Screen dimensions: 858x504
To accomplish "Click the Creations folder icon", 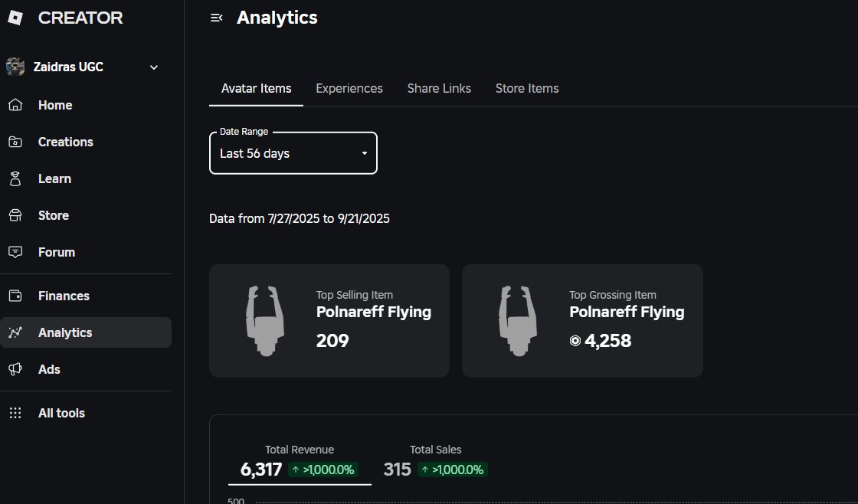I will (x=15, y=142).
